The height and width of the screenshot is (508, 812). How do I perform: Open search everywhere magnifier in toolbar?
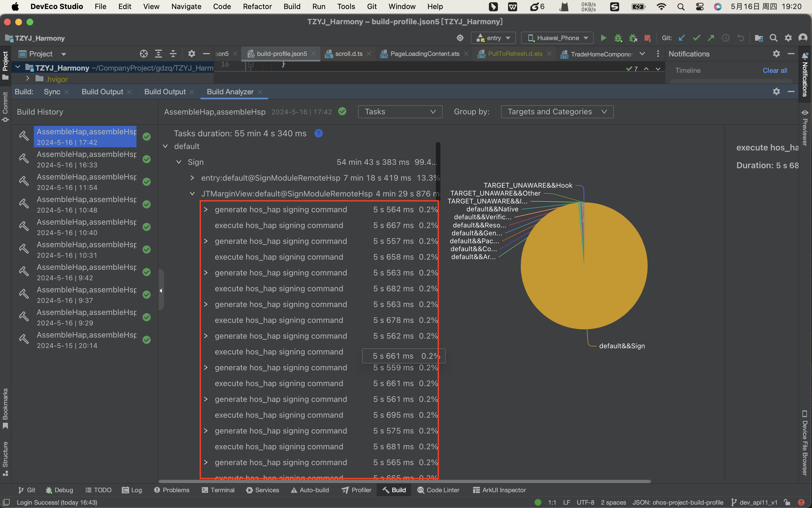tap(773, 38)
